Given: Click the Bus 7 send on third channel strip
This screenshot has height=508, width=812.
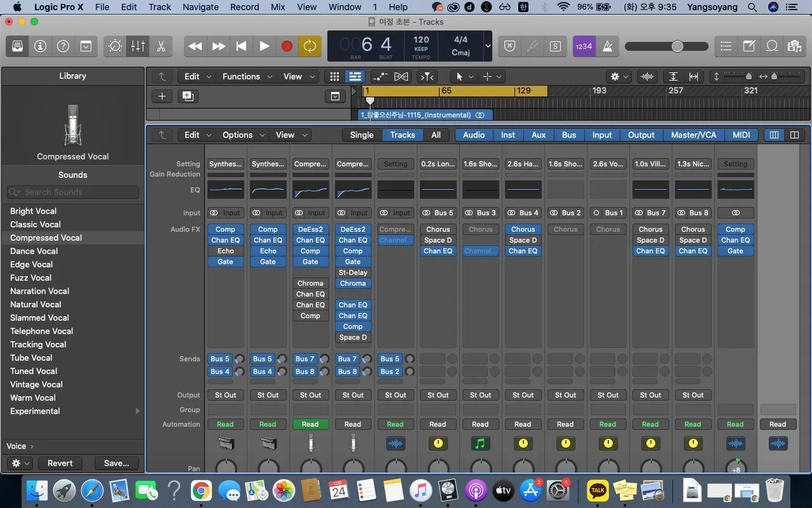Looking at the screenshot, I should 304,359.
